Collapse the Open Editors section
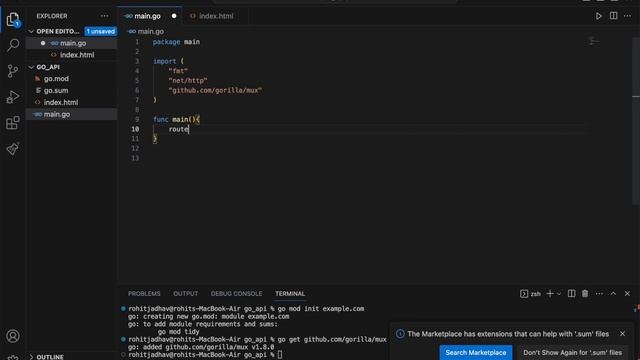The width and height of the screenshot is (640, 360). [x=31, y=31]
